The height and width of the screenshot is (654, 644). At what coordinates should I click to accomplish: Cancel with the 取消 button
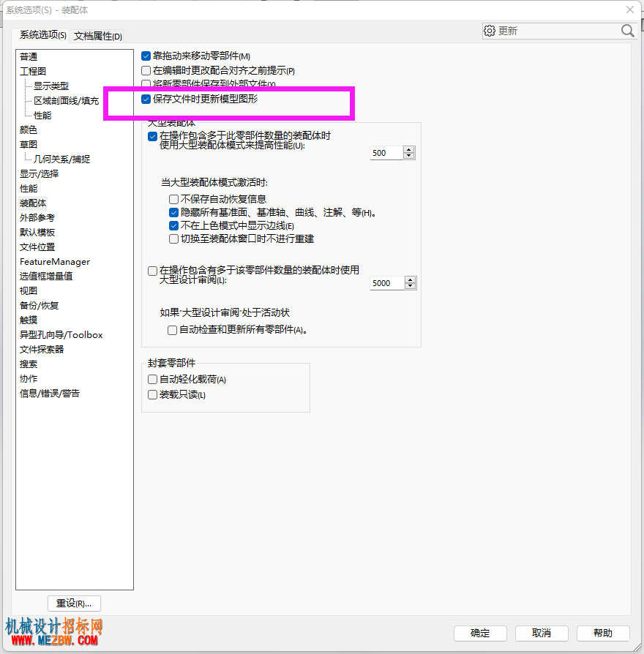(x=542, y=633)
